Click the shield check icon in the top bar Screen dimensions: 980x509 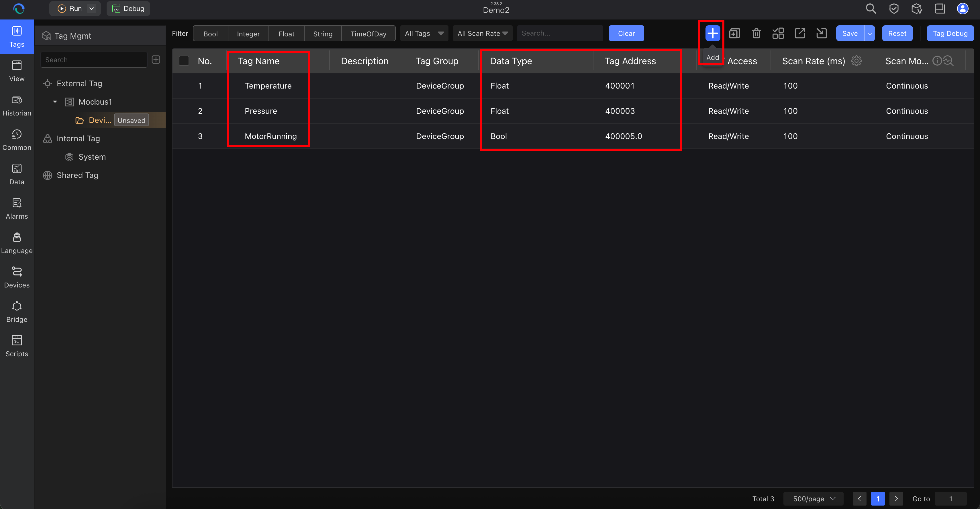894,9
